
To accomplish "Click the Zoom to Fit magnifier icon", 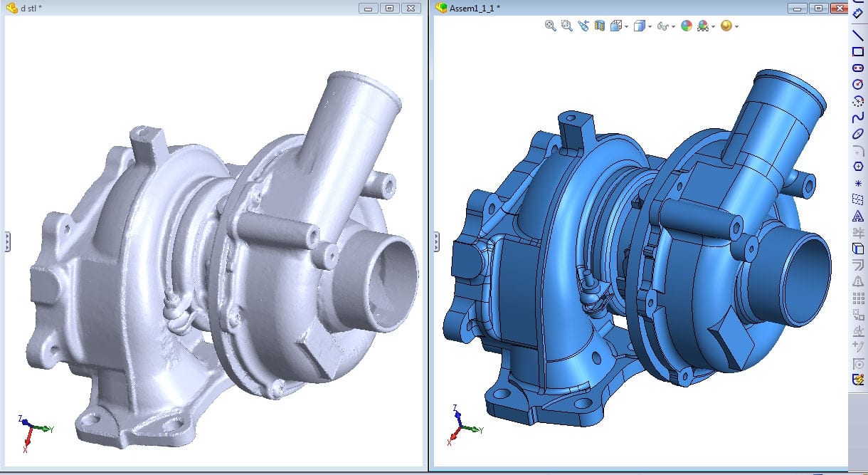I will (x=550, y=26).
